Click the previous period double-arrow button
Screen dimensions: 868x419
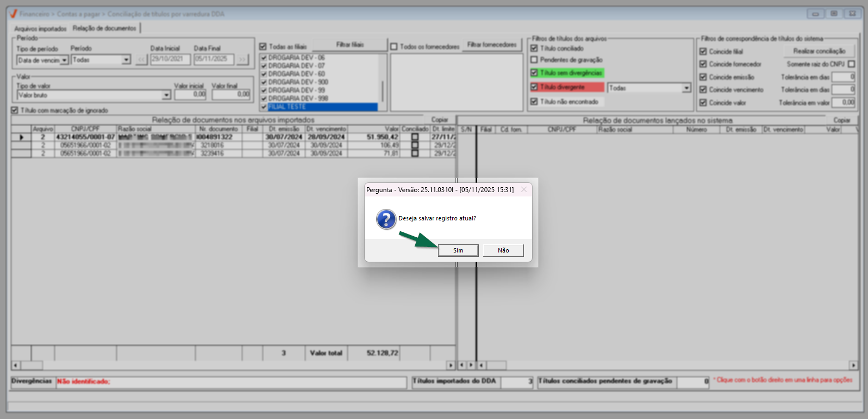(x=141, y=60)
